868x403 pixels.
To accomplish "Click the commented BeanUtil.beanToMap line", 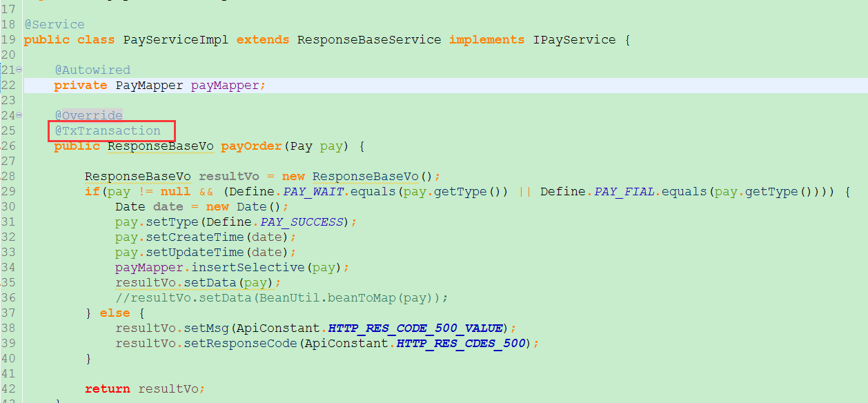I will (282, 297).
